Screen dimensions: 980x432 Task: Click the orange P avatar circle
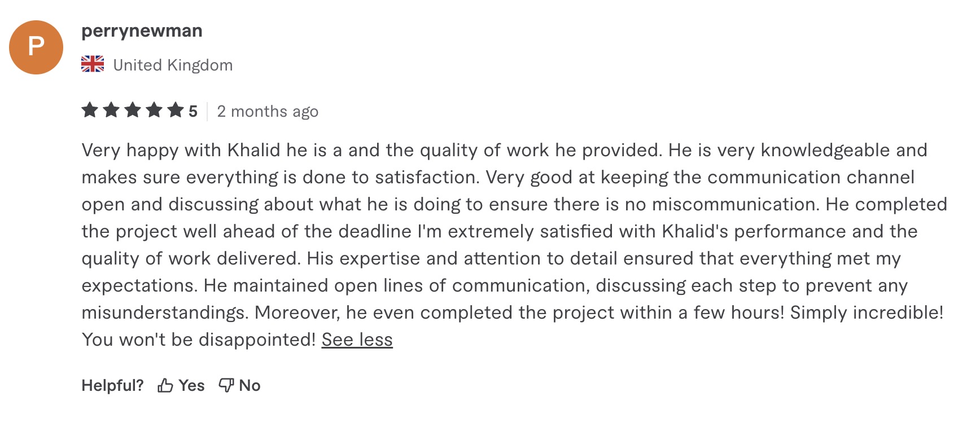tap(36, 47)
